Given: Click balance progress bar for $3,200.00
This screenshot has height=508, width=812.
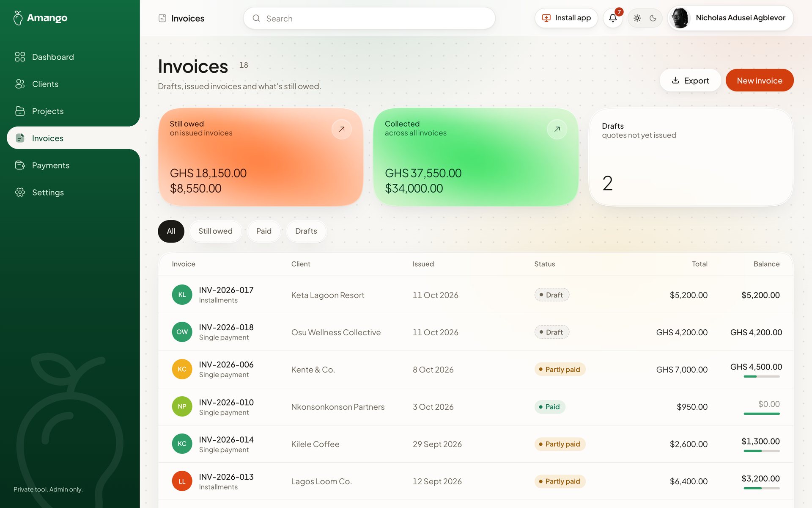Looking at the screenshot, I should point(762,488).
